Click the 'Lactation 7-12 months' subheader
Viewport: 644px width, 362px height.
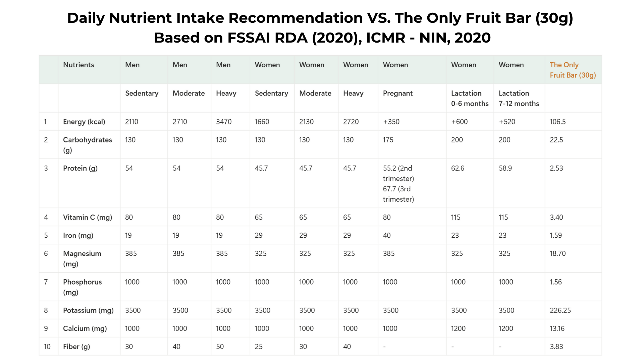[519, 99]
